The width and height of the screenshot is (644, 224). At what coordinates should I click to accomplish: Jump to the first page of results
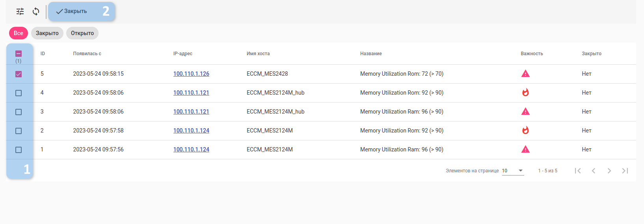(577, 171)
